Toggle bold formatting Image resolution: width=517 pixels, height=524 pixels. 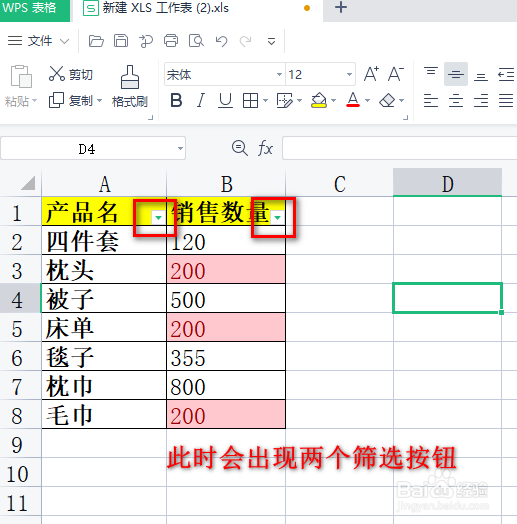point(176,100)
